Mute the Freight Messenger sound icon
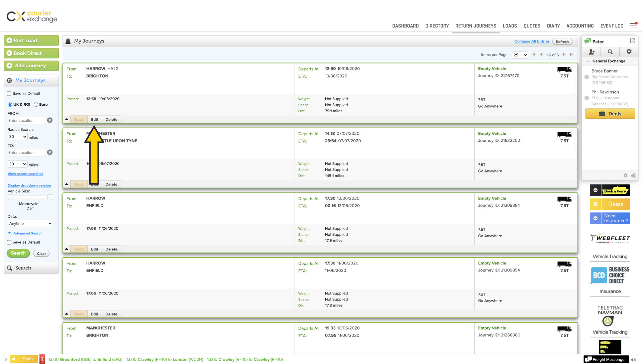 (633, 360)
